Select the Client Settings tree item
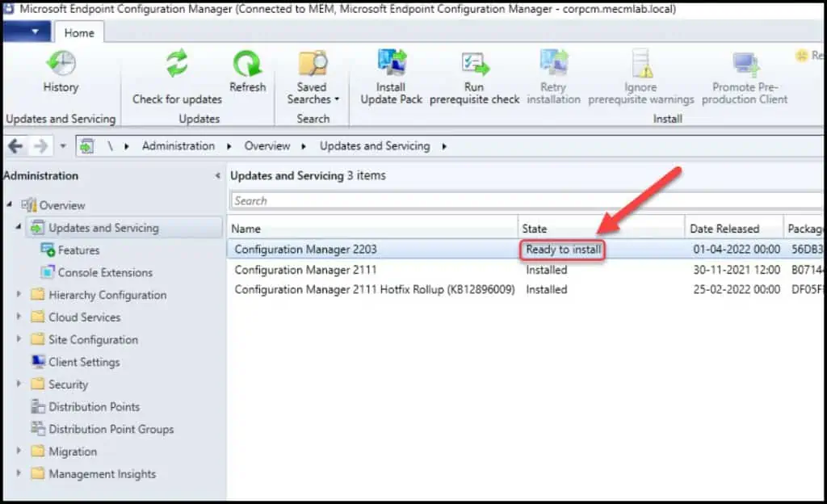 (84, 362)
